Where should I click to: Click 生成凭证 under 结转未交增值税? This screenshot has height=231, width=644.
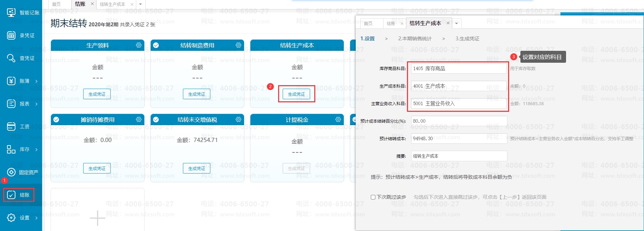point(197,168)
